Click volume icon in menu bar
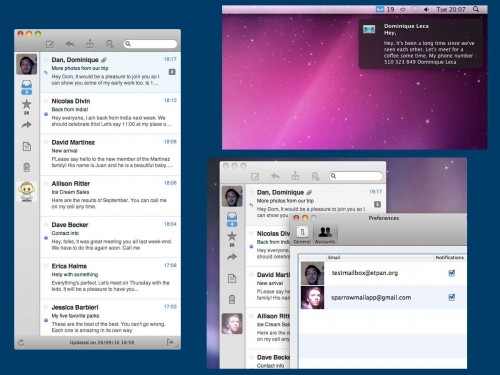Viewport: 500px width, 375px height. click(426, 9)
